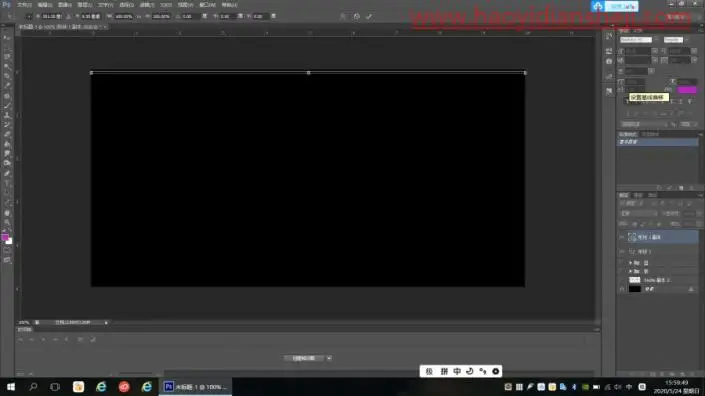Select the Move tool in toolbar
The image size is (705, 396).
click(x=7, y=38)
